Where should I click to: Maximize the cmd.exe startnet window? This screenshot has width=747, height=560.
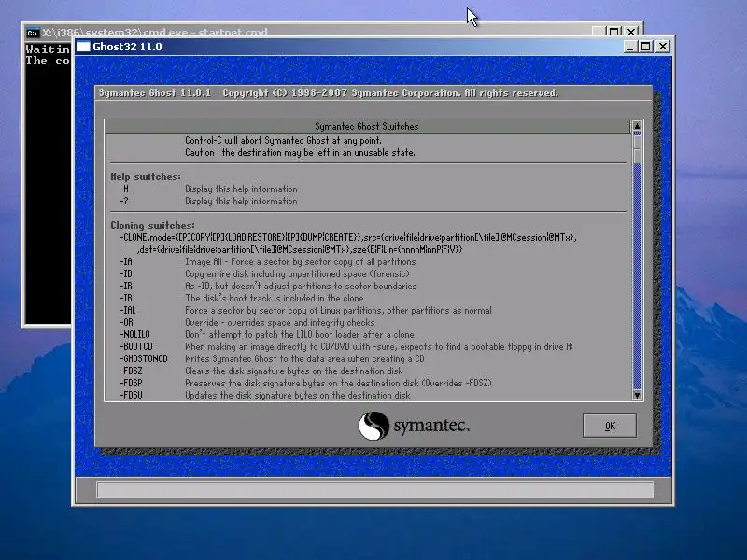(x=613, y=32)
